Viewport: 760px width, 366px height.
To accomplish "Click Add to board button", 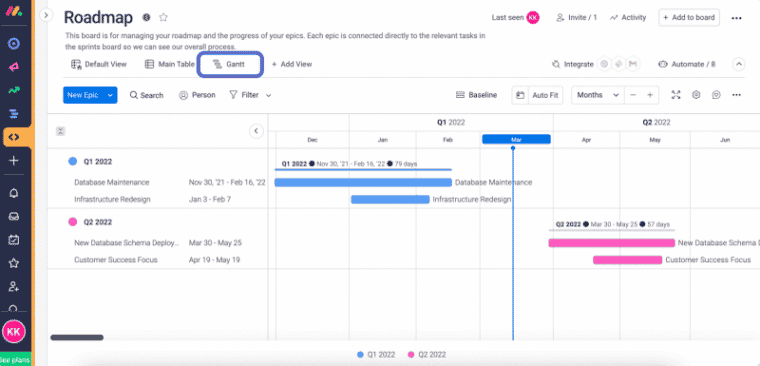I will 689,17.
